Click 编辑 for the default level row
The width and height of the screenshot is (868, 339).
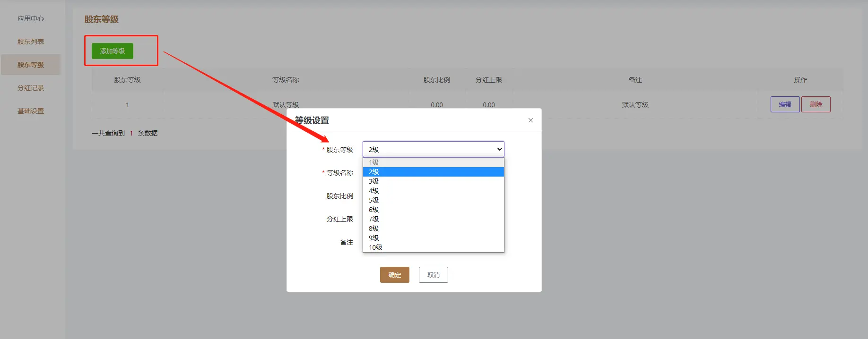pyautogui.click(x=785, y=104)
